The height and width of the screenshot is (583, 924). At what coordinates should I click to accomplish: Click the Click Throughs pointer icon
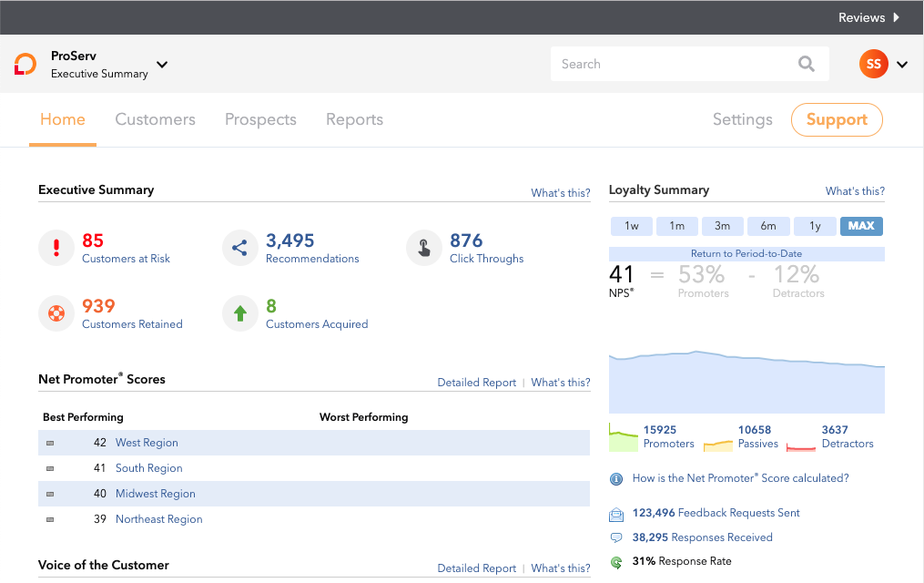(x=423, y=248)
